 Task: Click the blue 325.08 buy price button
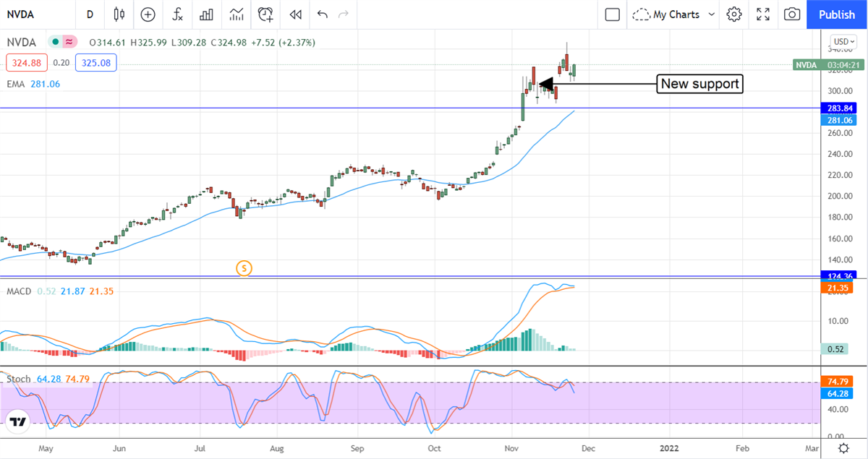click(95, 63)
